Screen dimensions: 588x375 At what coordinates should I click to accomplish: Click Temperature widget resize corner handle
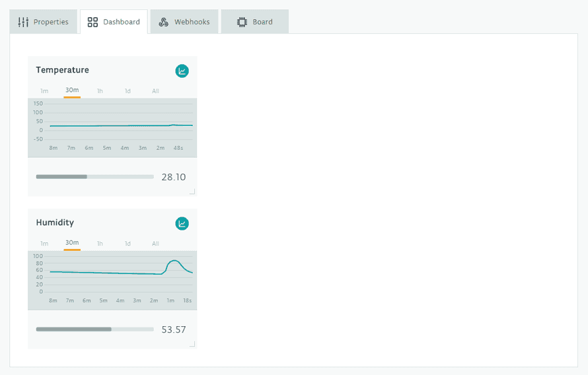[192, 192]
